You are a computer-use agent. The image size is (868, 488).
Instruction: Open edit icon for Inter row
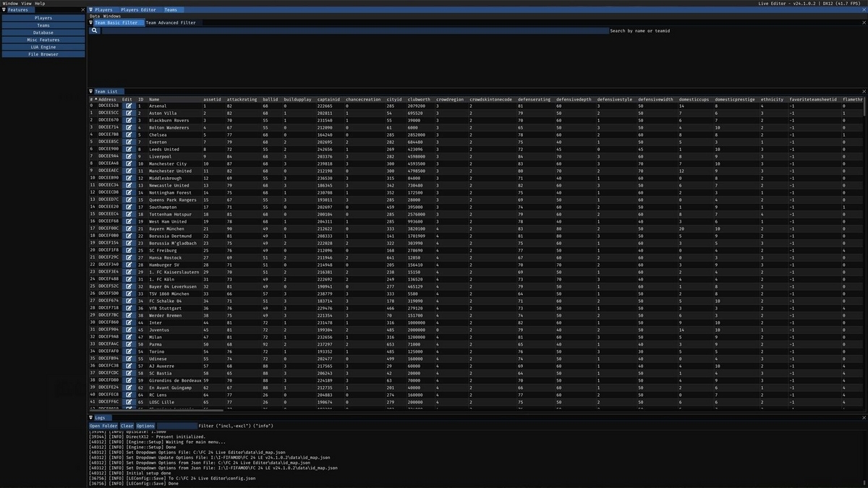129,322
